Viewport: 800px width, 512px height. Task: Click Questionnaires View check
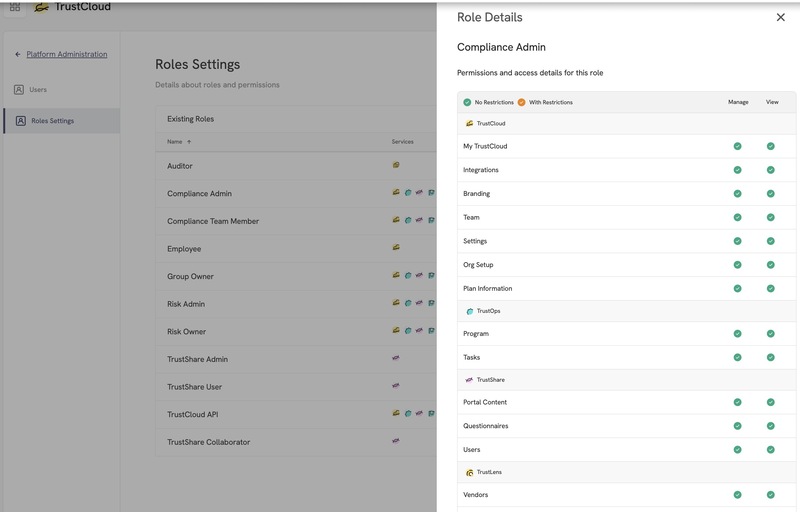770,426
